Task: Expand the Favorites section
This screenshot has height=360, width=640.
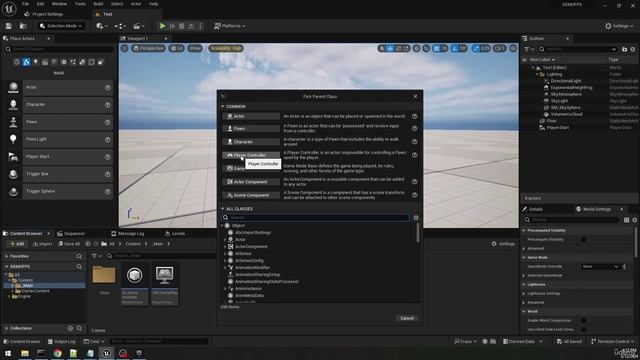Action: tap(7, 256)
